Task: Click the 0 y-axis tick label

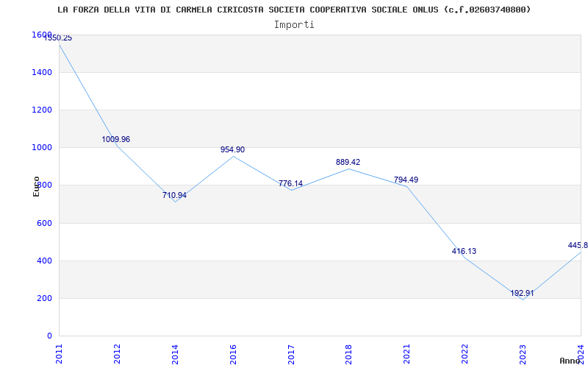Action: (49, 336)
